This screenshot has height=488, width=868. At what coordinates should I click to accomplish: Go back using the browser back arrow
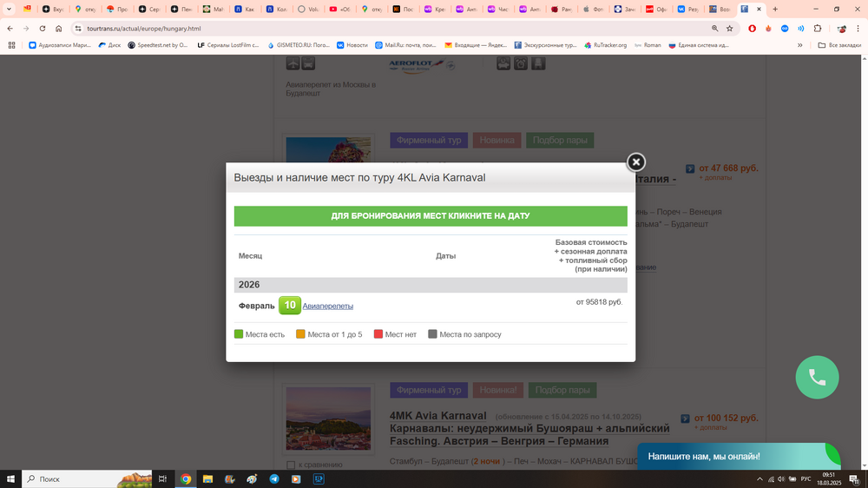(x=10, y=29)
